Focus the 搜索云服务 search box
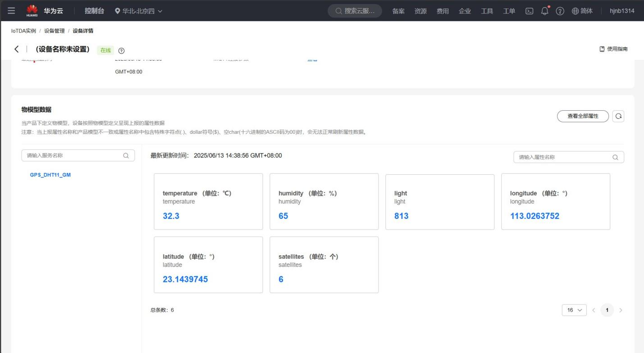Screen dimensions: 644x353 point(355,11)
